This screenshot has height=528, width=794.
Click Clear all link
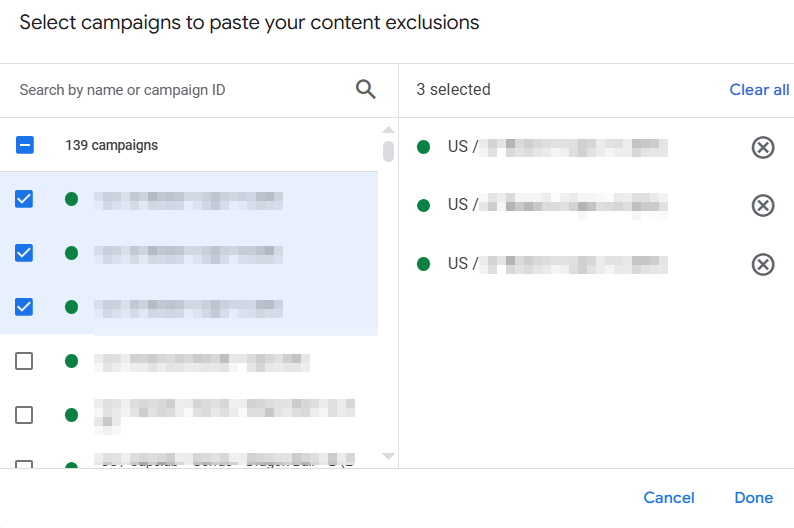[x=759, y=90]
